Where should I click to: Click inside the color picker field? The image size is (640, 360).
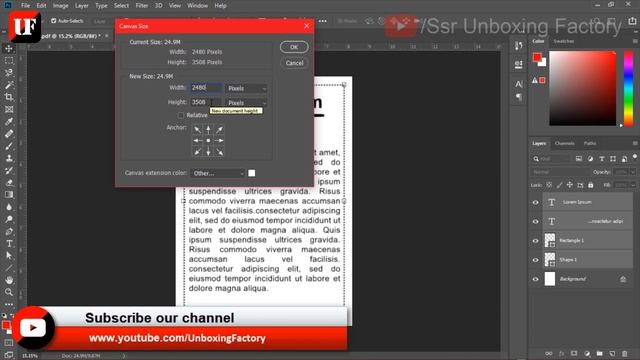point(582,88)
